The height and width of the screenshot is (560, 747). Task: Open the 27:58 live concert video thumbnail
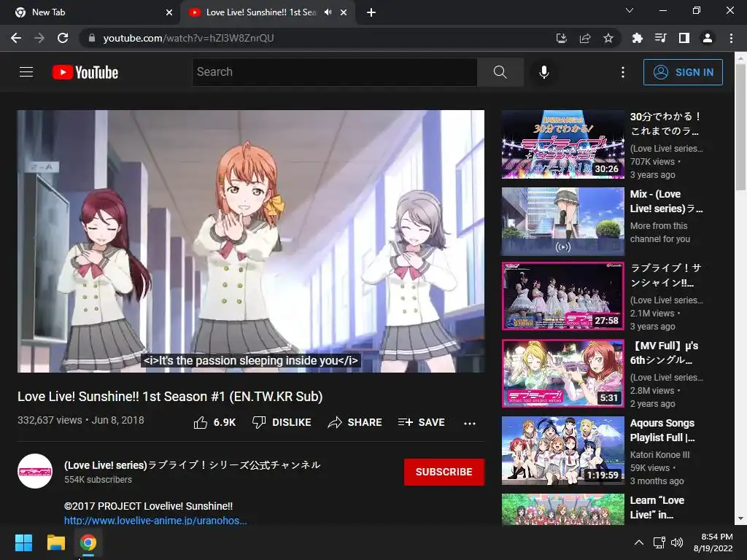click(563, 296)
